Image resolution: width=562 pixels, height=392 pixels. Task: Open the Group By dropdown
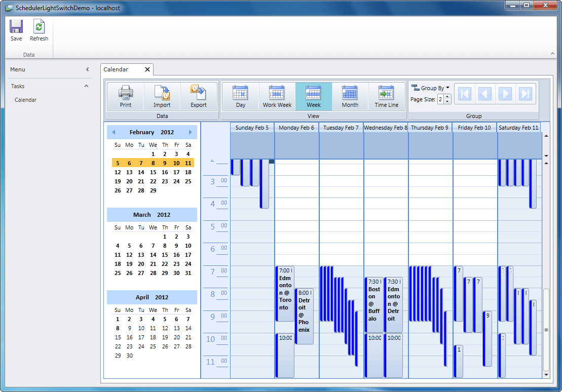click(430, 88)
